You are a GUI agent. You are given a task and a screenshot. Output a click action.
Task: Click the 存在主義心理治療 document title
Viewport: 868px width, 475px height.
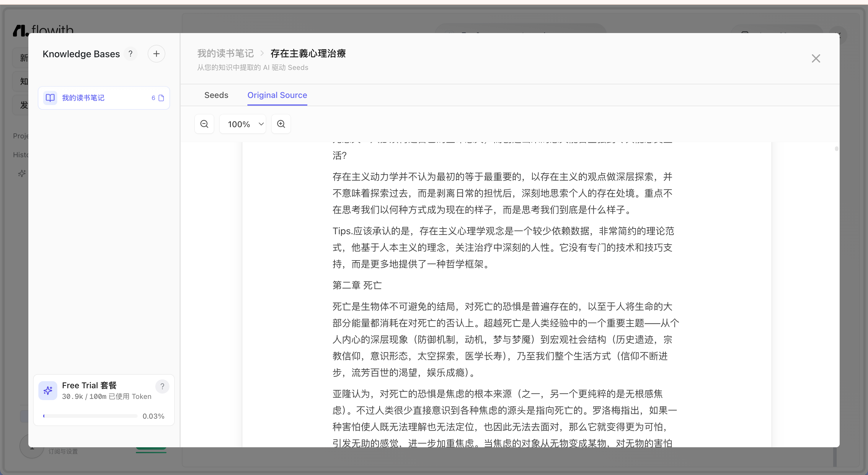tap(308, 53)
